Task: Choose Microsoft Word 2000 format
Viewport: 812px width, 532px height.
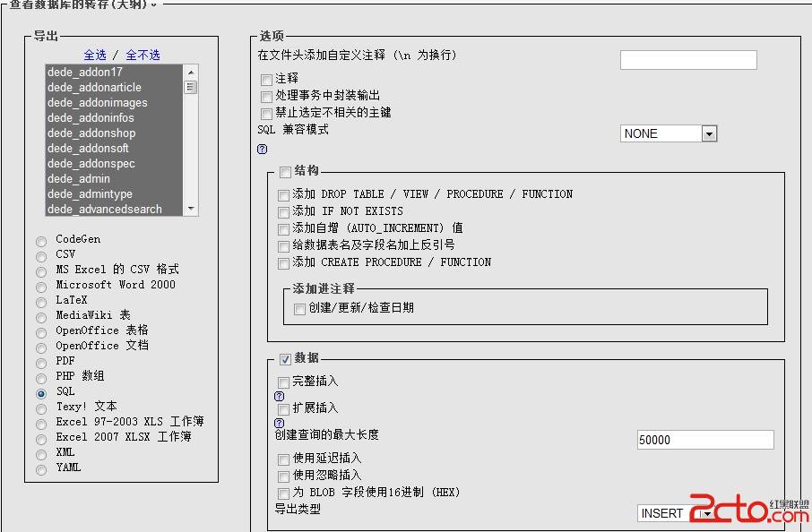Action: [41, 287]
